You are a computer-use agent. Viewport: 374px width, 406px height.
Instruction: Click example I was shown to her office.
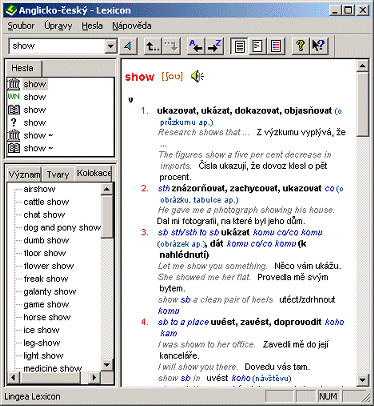[206, 344]
